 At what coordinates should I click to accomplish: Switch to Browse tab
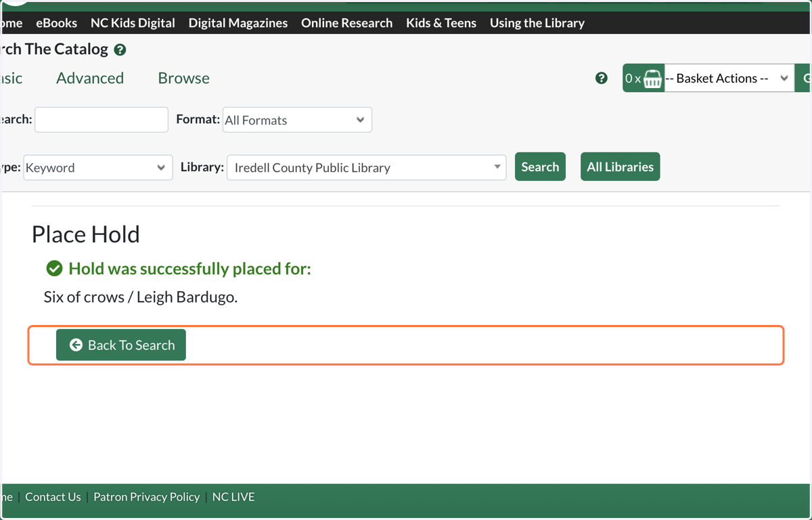click(183, 78)
